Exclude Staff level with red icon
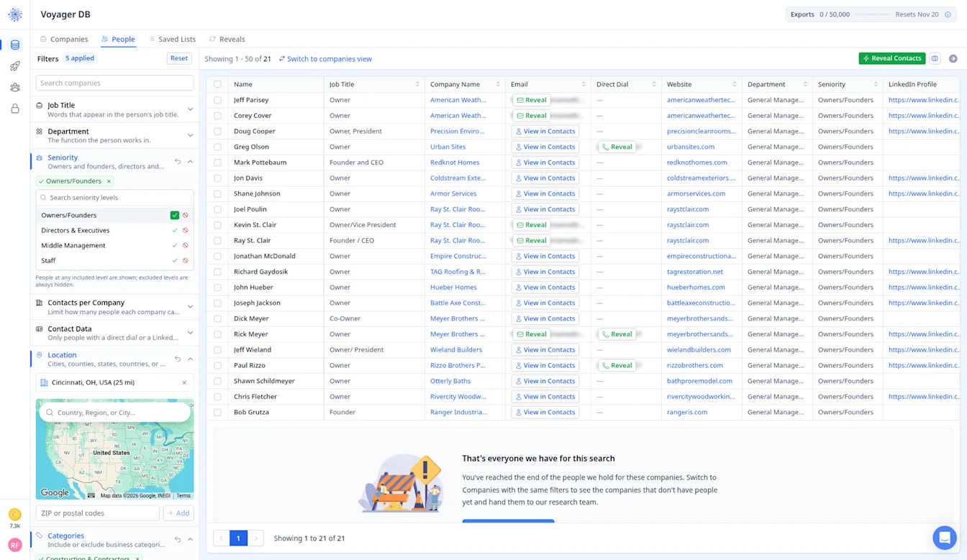Viewport: 967px width, 560px height. click(x=186, y=261)
